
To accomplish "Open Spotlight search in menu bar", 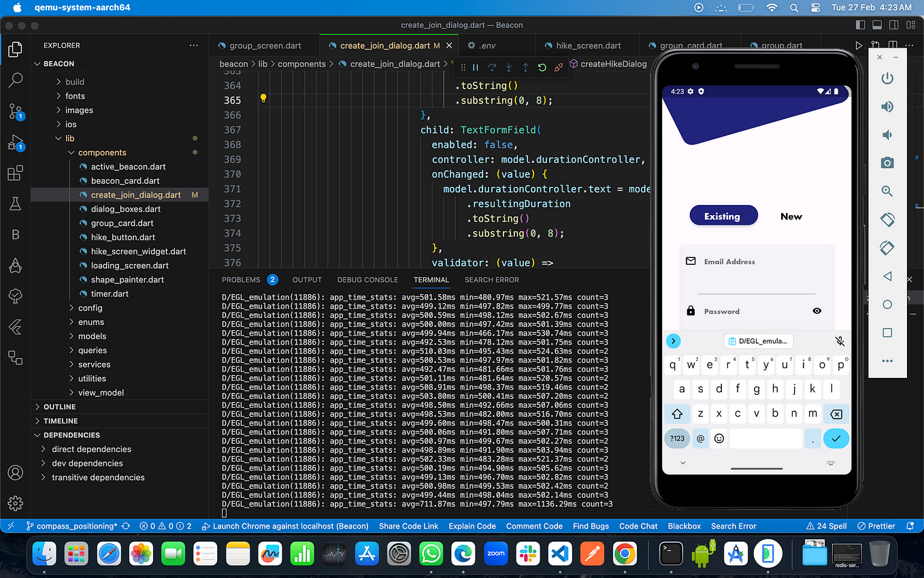I will point(794,7).
